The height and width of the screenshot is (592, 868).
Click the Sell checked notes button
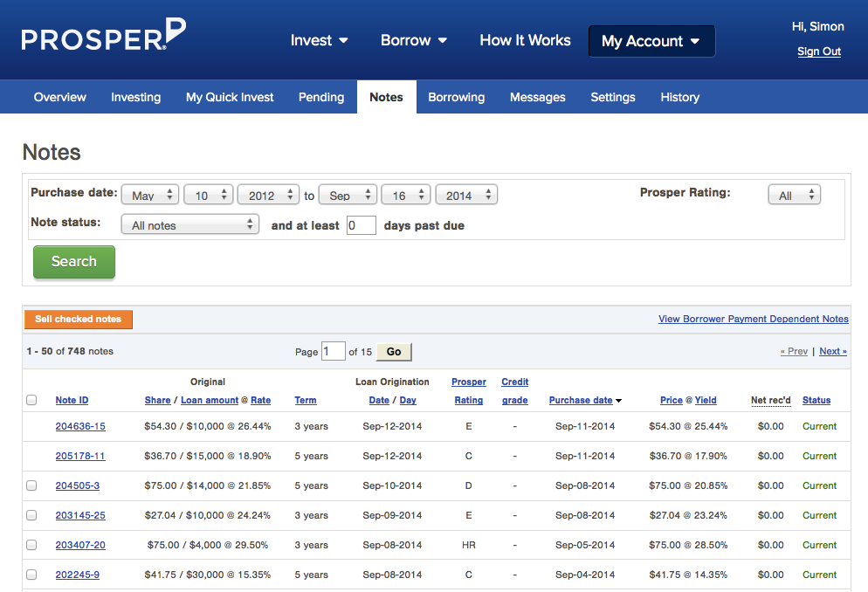pyautogui.click(x=78, y=320)
